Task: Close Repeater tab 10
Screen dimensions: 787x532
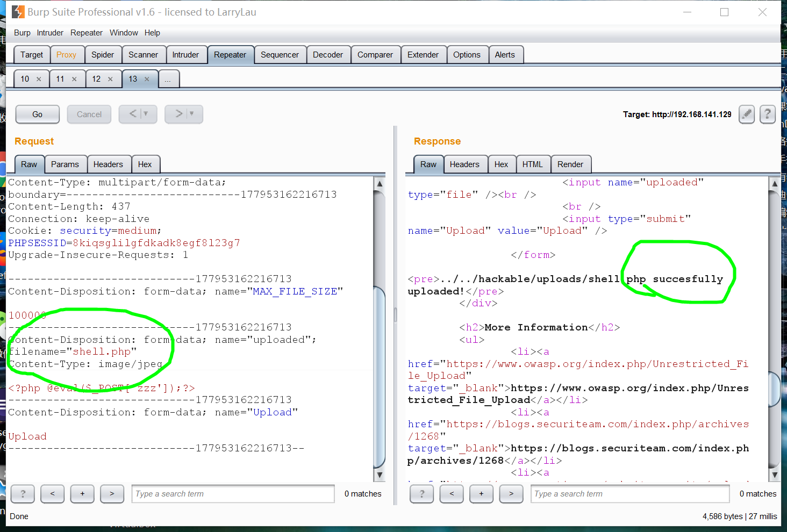Action: coord(39,79)
